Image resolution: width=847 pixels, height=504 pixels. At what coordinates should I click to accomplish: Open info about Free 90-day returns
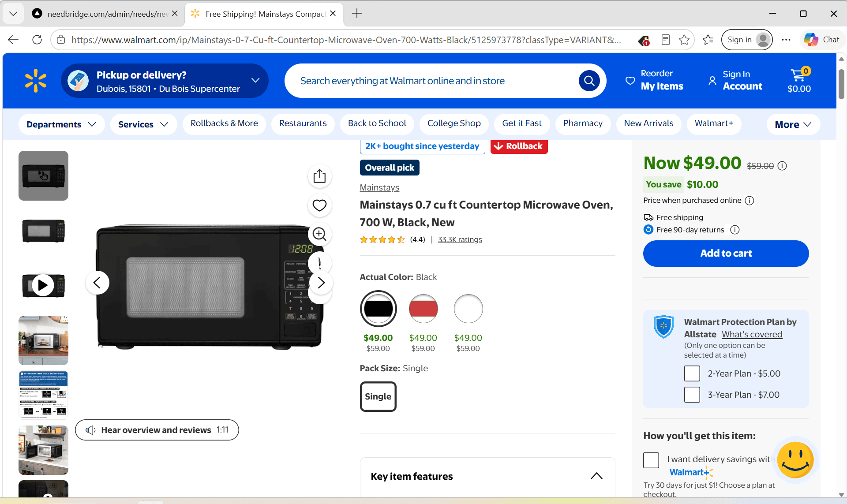click(x=735, y=230)
